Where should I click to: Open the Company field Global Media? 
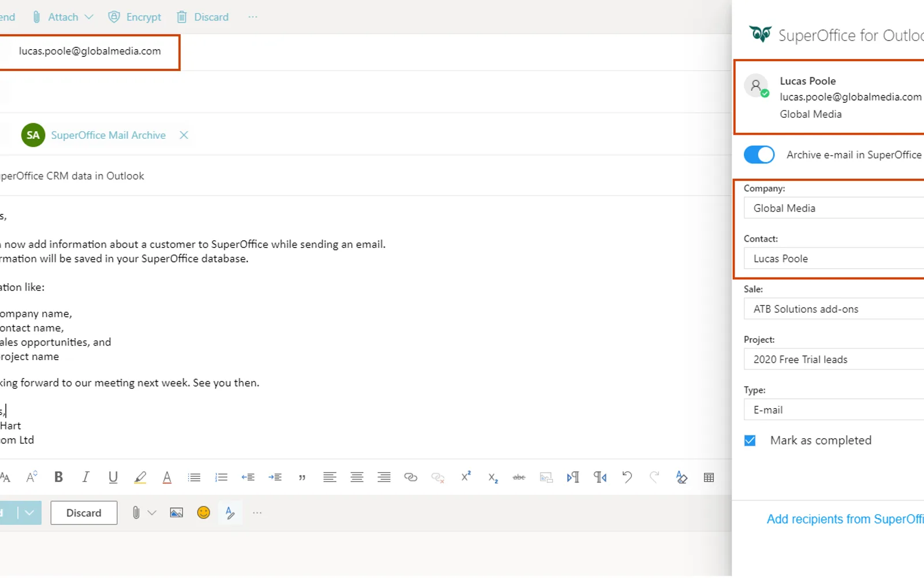coord(834,208)
